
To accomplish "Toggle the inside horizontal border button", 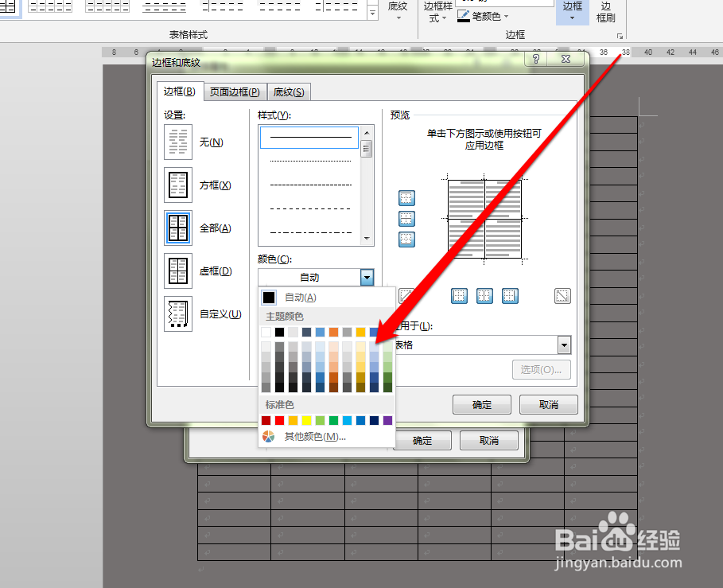I will pos(406,219).
